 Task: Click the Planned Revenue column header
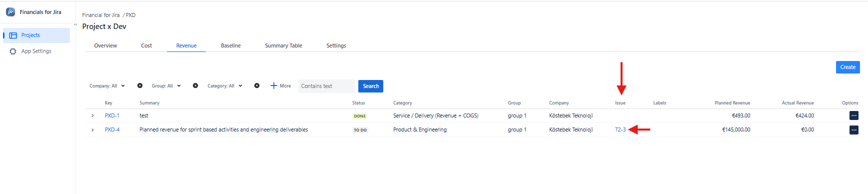click(x=732, y=103)
